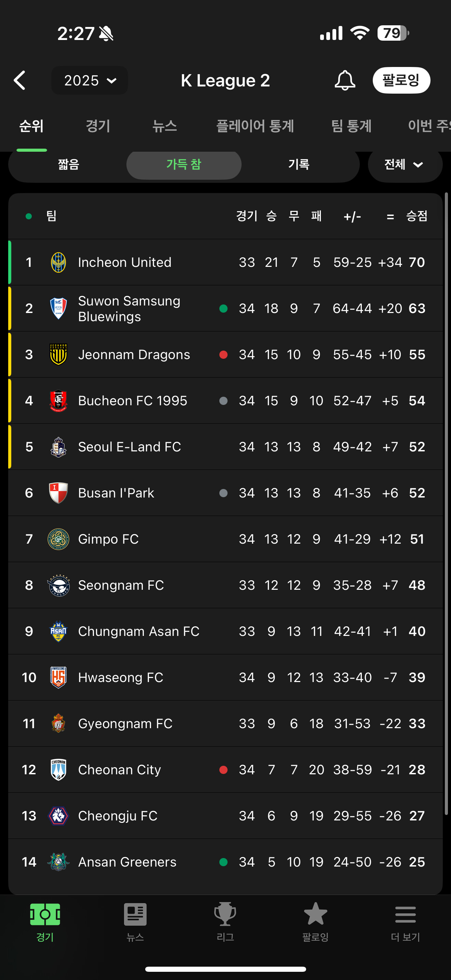Tap the 팔로잉 follow button in the header
Image resolution: width=451 pixels, height=980 pixels.
(x=401, y=80)
